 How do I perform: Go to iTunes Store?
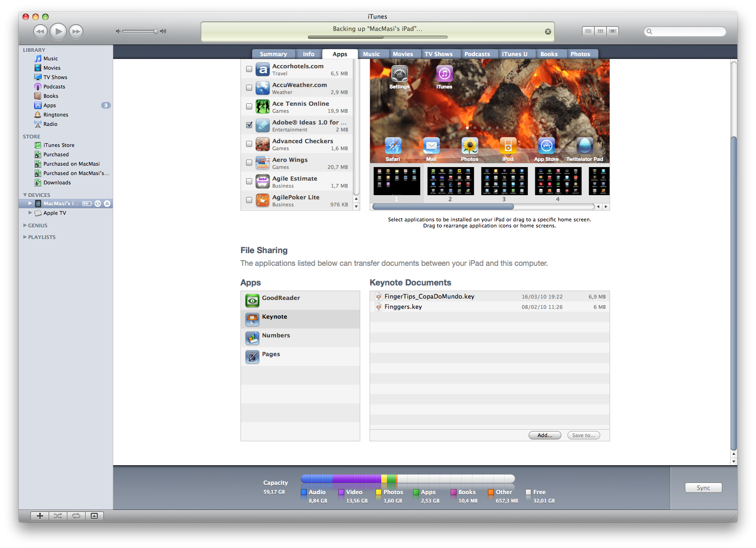(x=58, y=145)
